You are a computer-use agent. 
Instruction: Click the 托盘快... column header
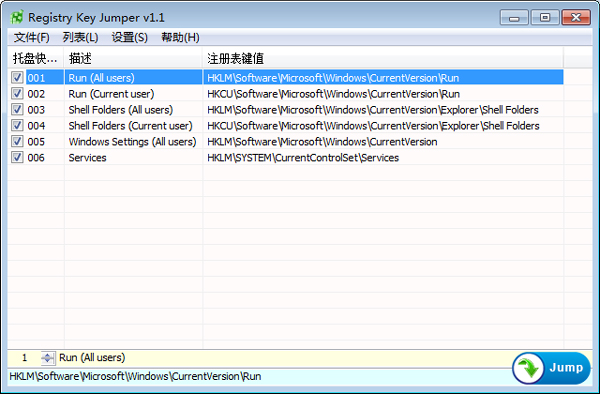[36, 58]
